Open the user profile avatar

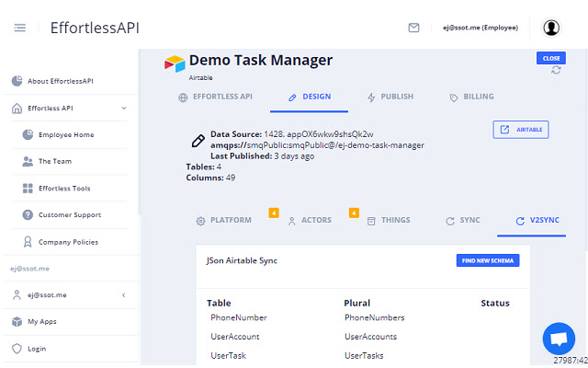pyautogui.click(x=551, y=28)
